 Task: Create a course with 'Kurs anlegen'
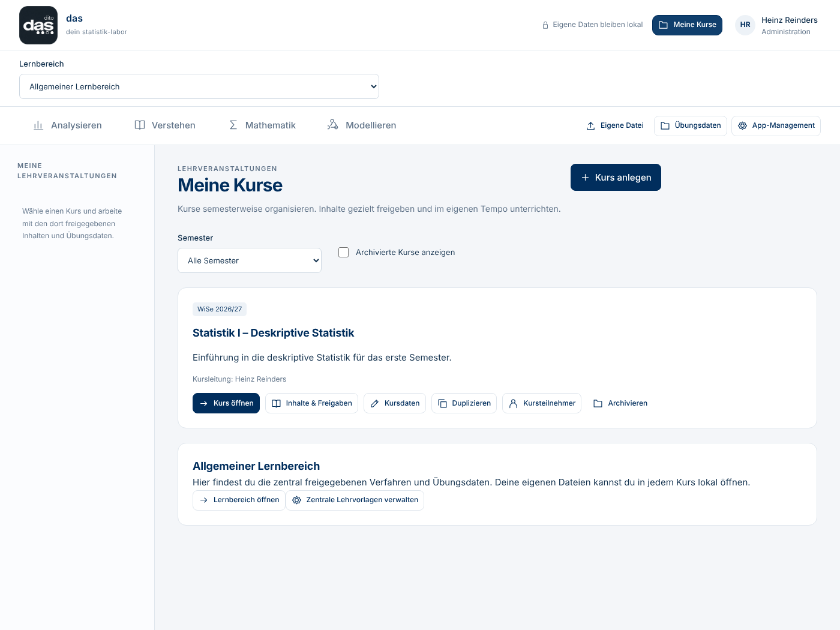coord(616,178)
